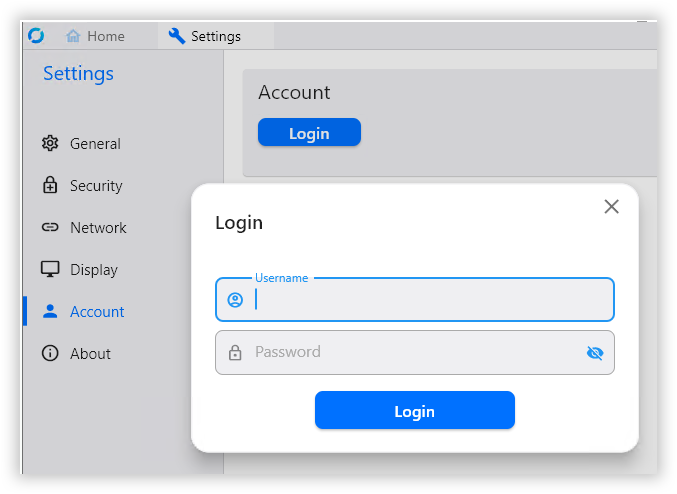Image resolution: width=677 pixels, height=494 pixels.
Task: Click the About info circle icon
Action: pos(50,354)
